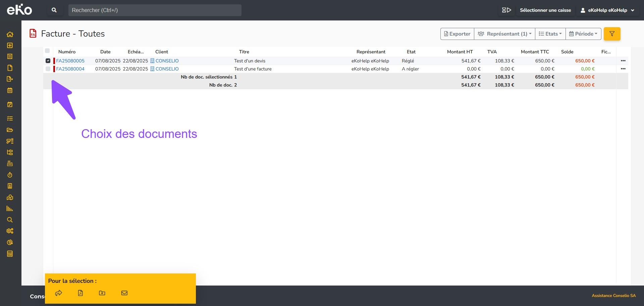Open the stopwatch icon in sidebar

tap(10, 175)
